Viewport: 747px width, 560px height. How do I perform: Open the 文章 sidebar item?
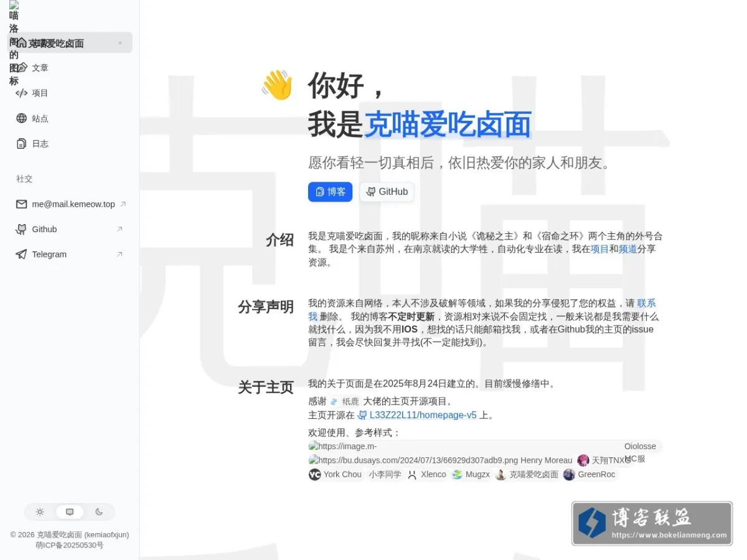pos(70,68)
